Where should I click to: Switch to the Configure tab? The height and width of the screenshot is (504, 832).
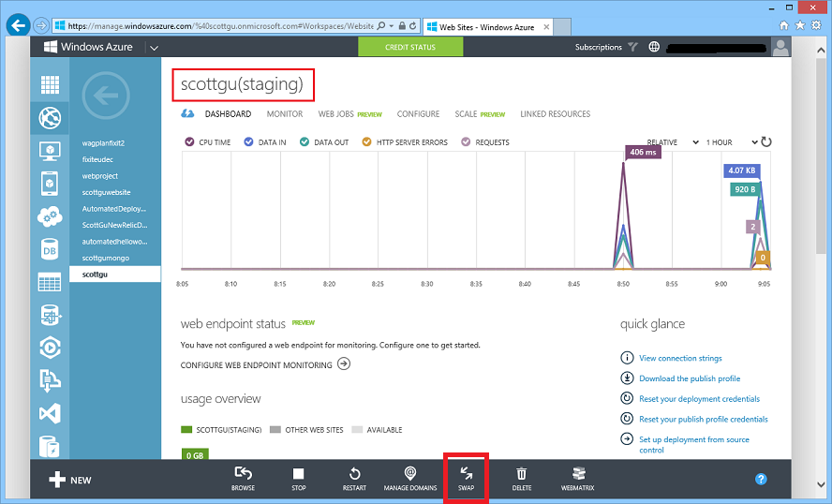click(418, 114)
